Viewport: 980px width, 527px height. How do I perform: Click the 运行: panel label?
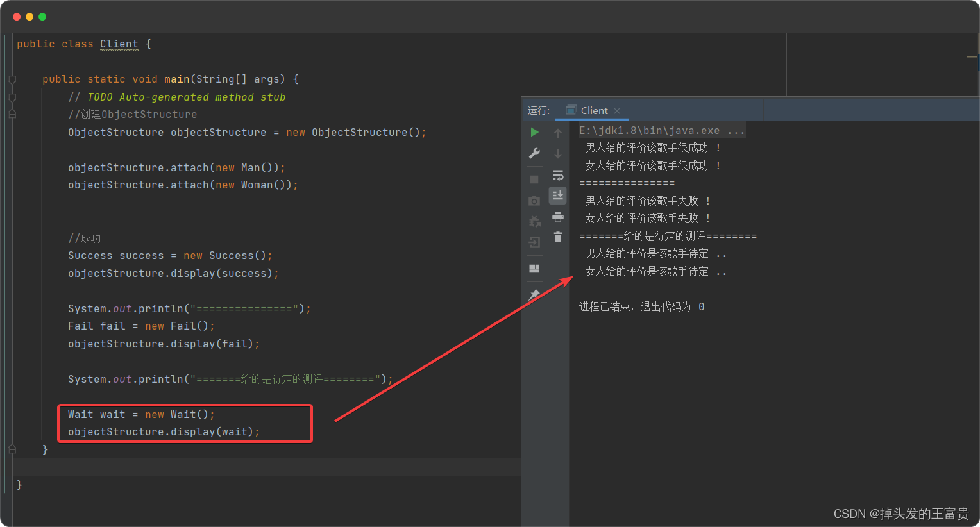[x=539, y=111]
